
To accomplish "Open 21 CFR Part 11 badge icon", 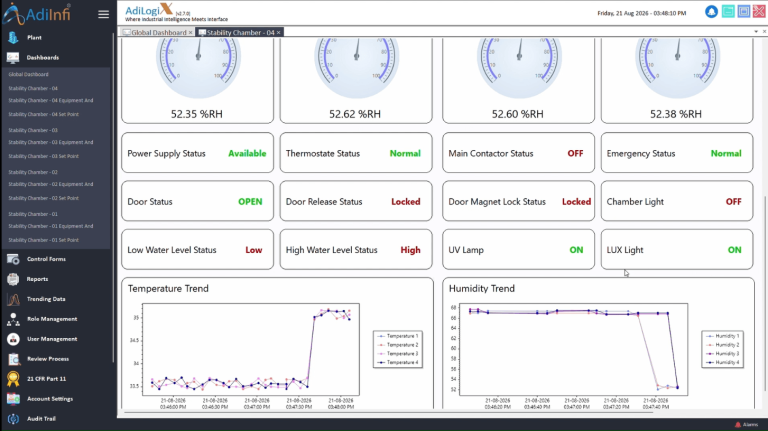I will tap(13, 379).
